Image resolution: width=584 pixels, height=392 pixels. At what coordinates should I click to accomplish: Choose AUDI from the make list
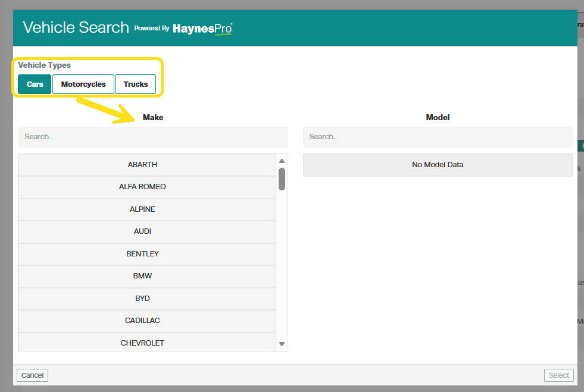point(147,231)
